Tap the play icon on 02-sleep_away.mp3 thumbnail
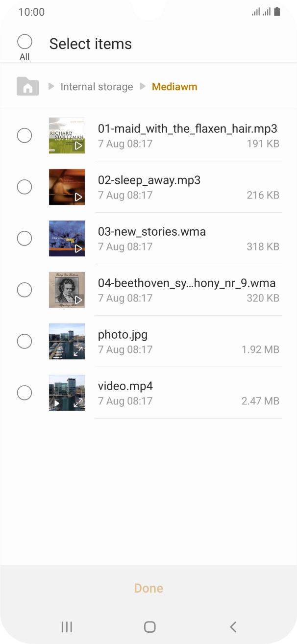This screenshot has width=297, height=644. 77,198
